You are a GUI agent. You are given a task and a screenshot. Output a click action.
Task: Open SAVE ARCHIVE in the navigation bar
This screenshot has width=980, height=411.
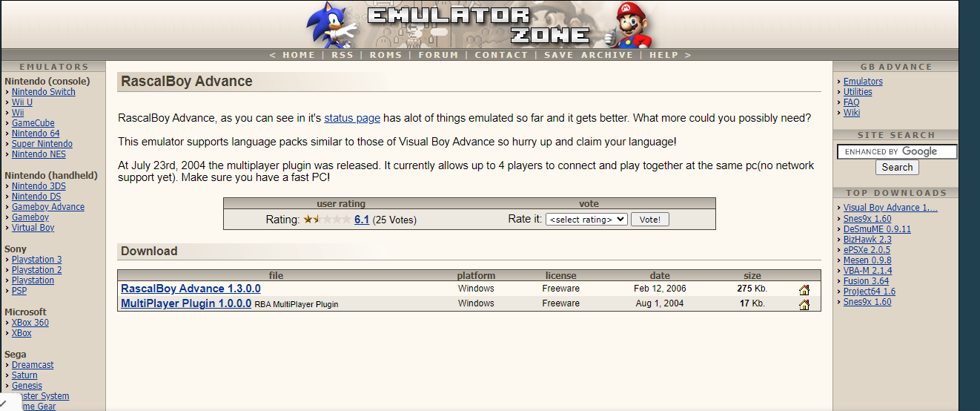[x=589, y=55]
